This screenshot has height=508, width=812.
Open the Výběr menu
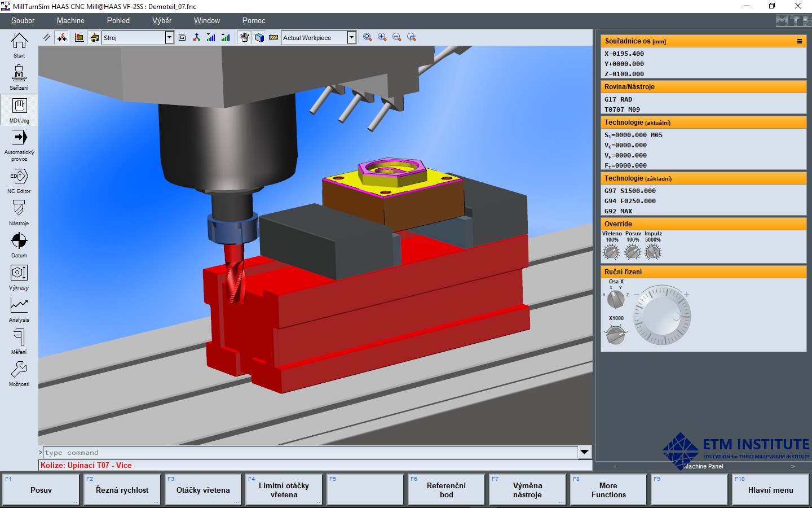162,21
